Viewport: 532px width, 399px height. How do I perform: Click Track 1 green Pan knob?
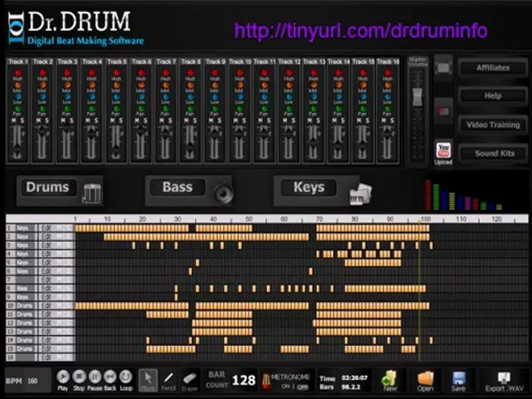(x=17, y=109)
